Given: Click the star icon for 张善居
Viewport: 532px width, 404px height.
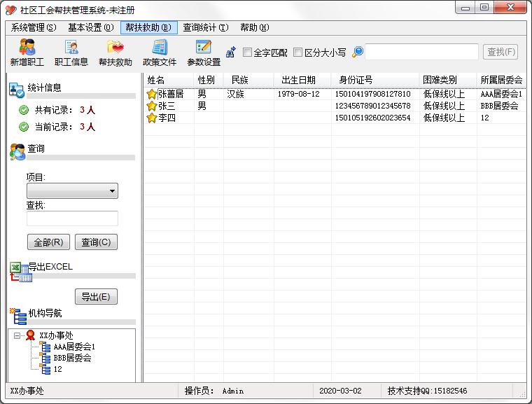Looking at the screenshot, I should [151, 94].
